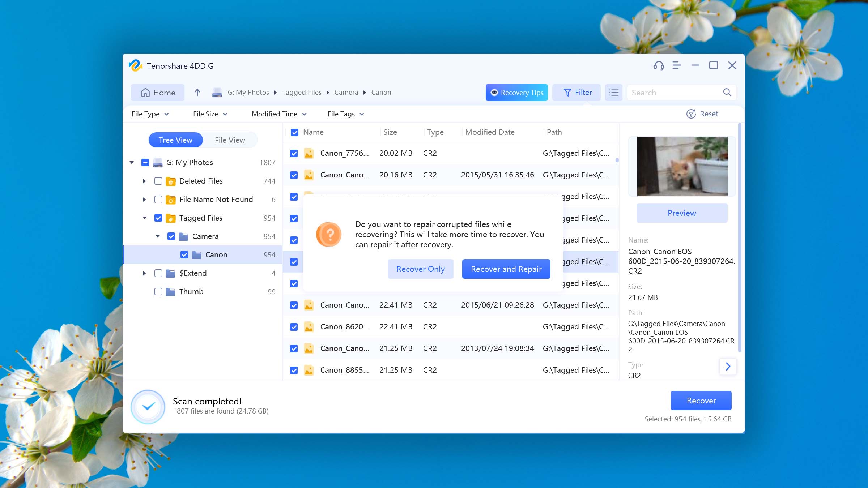Check the Deleted Files checkbox
The image size is (868, 488).
click(158, 181)
